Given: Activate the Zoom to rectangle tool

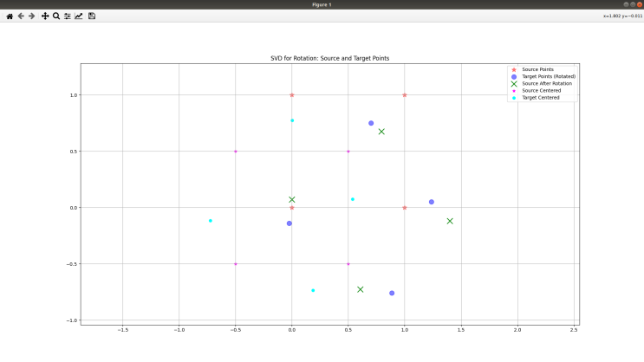Looking at the screenshot, I should tap(56, 16).
